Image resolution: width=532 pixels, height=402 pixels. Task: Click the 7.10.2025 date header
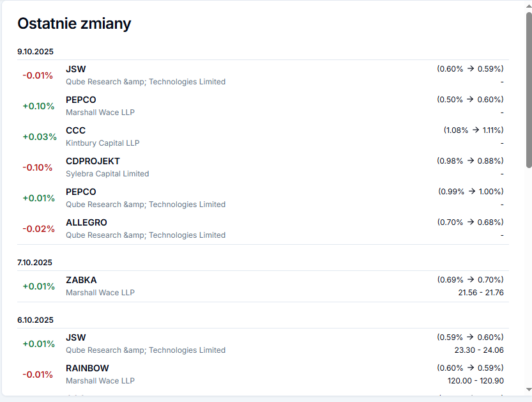pos(34,263)
